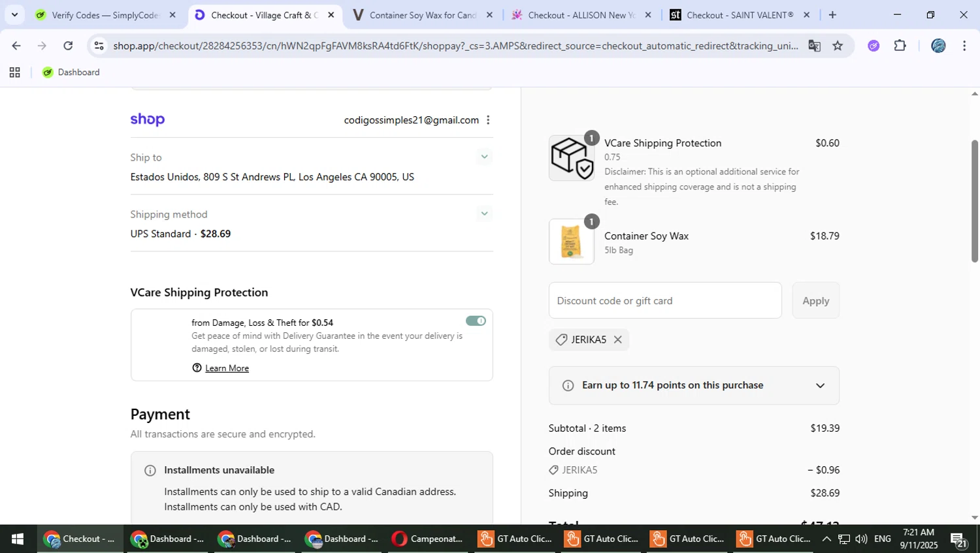Close the Checkout SAINT VALENT tab

(x=806, y=15)
